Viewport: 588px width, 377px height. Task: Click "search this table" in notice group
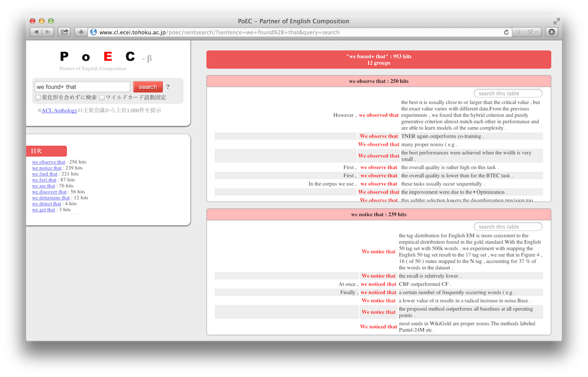click(508, 227)
